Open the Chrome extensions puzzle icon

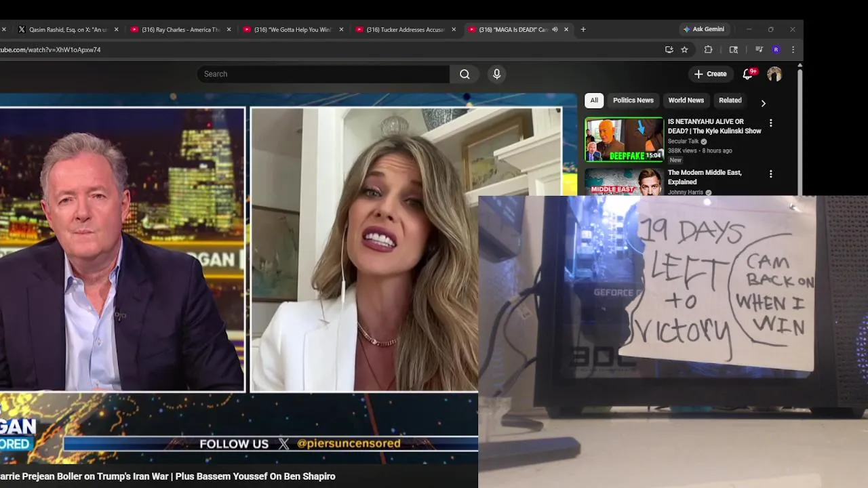(709, 49)
